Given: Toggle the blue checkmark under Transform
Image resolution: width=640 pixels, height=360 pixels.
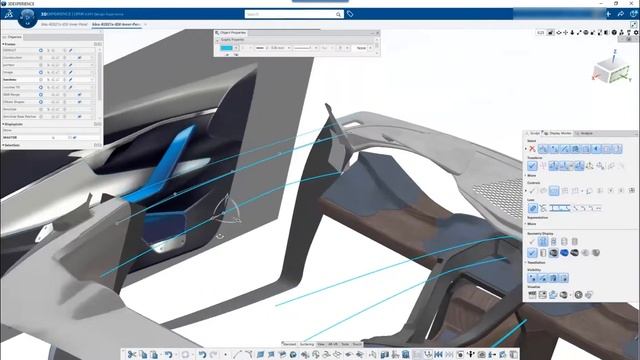Looking at the screenshot, I should (532, 166).
